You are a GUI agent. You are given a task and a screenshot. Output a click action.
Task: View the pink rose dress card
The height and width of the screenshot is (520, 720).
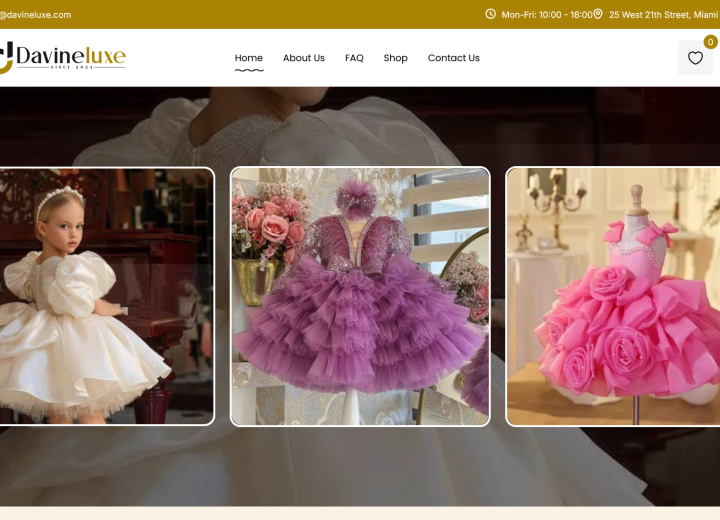pyautogui.click(x=612, y=296)
